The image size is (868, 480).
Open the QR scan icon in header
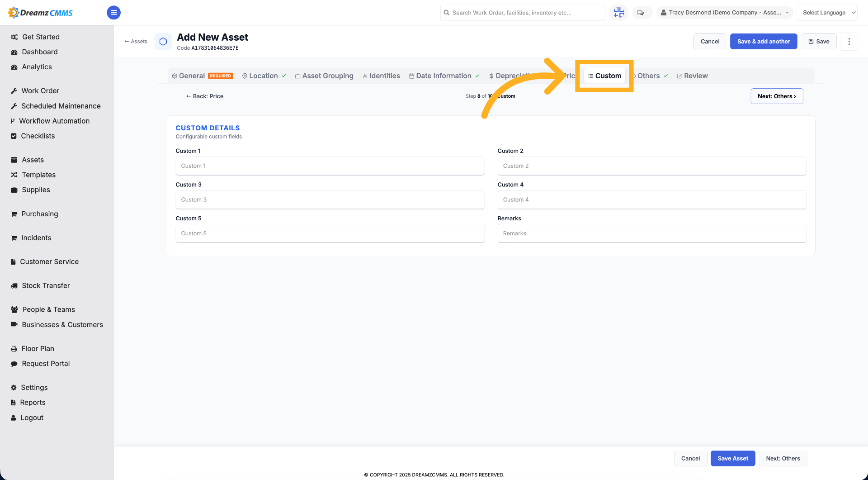[x=618, y=13]
